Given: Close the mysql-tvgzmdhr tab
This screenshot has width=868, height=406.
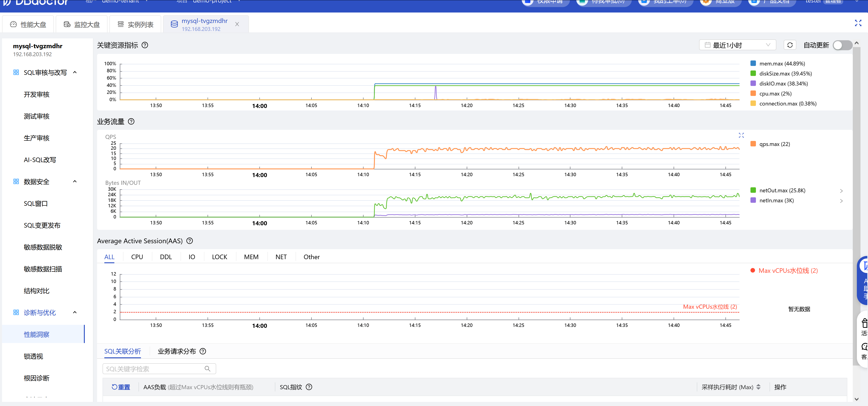Looking at the screenshot, I should pyautogui.click(x=237, y=24).
